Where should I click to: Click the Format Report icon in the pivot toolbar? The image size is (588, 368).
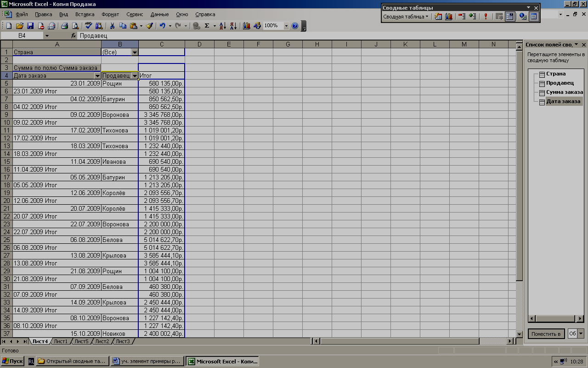[438, 17]
